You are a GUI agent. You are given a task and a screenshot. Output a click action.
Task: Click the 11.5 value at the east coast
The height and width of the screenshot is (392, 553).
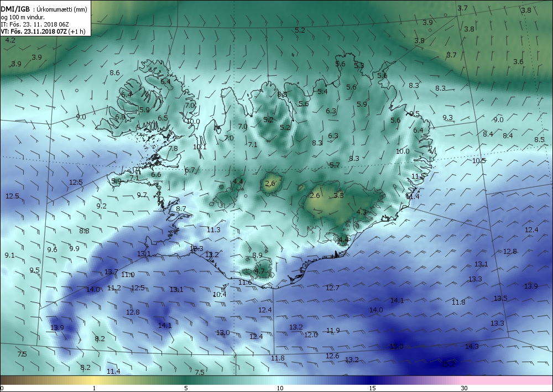pos(418,176)
